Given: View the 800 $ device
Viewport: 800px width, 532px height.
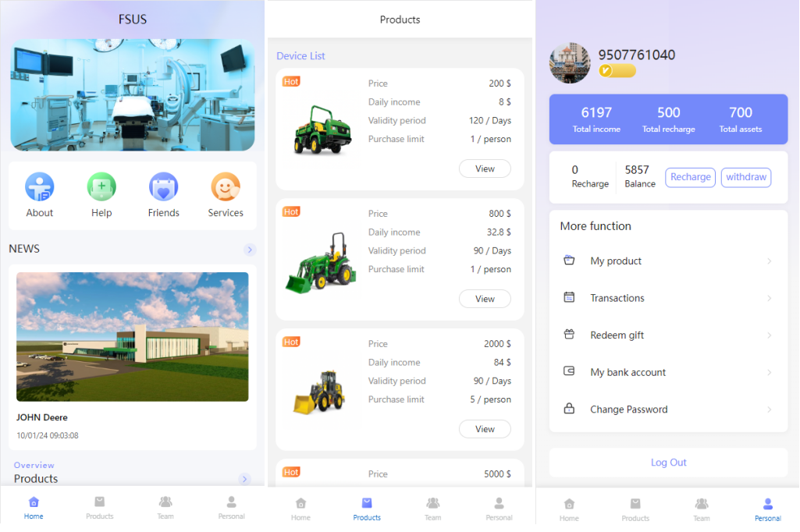Looking at the screenshot, I should (485, 299).
